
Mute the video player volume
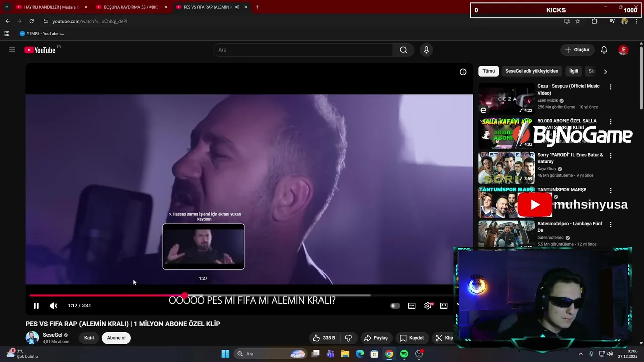(x=54, y=306)
